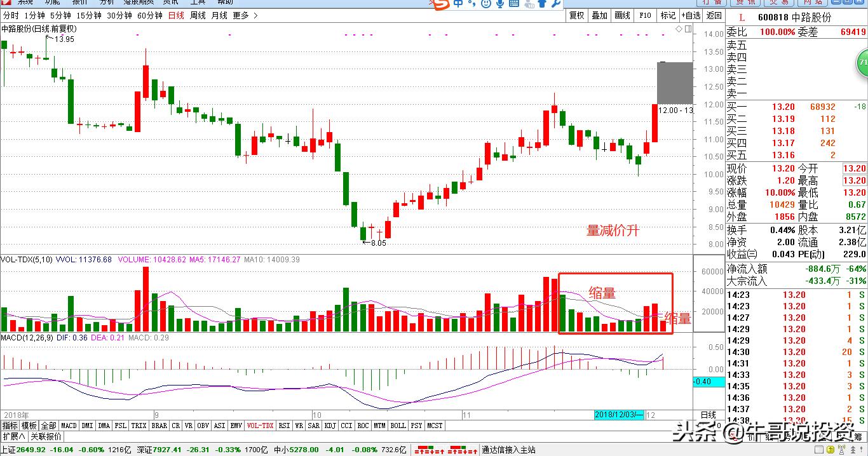The image size is (868, 456).
Task: Toggle the Sogou Chinese/English mode icon
Action: [458, 4]
